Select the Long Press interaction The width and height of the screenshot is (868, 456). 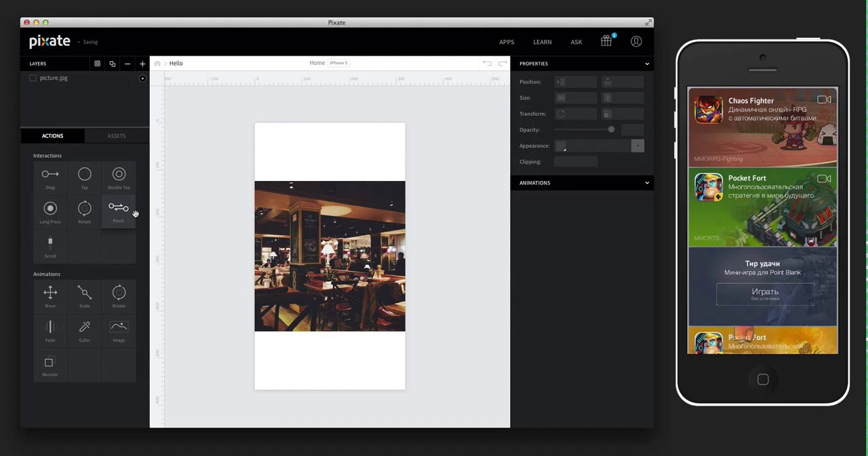(50, 211)
